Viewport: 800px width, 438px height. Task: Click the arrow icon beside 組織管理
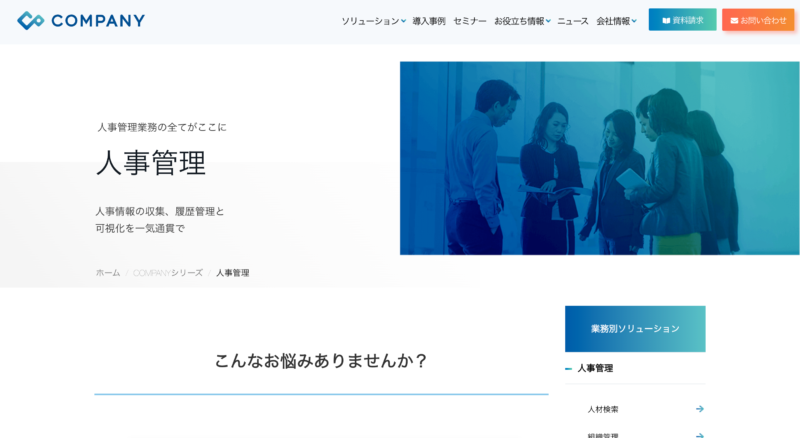click(699, 435)
